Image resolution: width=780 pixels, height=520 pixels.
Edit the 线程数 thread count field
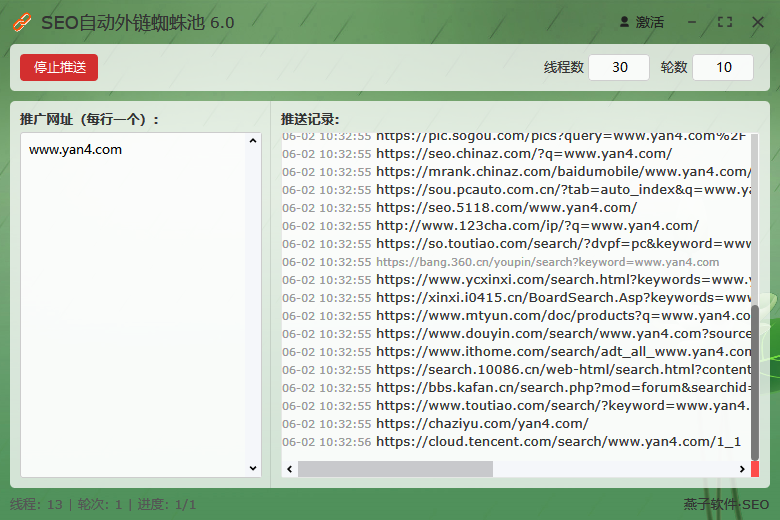pyautogui.click(x=619, y=67)
